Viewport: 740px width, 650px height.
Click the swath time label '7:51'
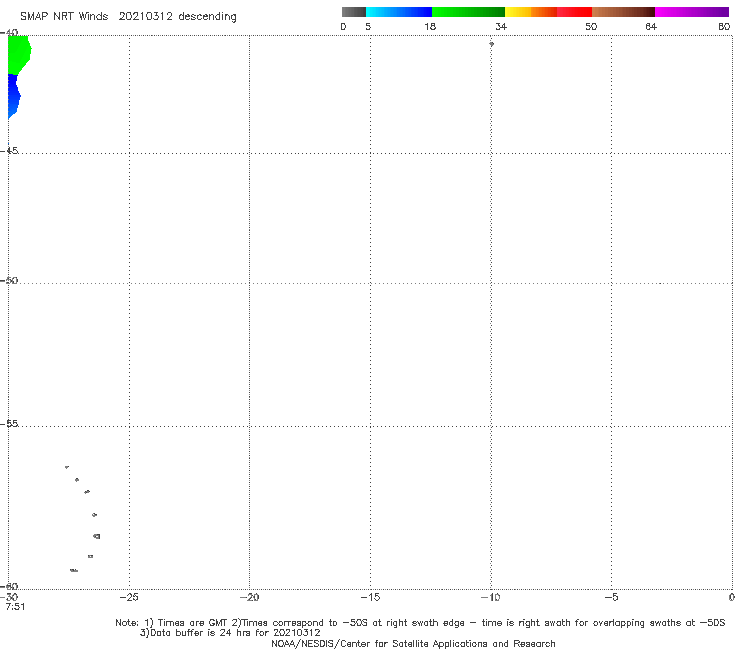click(x=15, y=607)
